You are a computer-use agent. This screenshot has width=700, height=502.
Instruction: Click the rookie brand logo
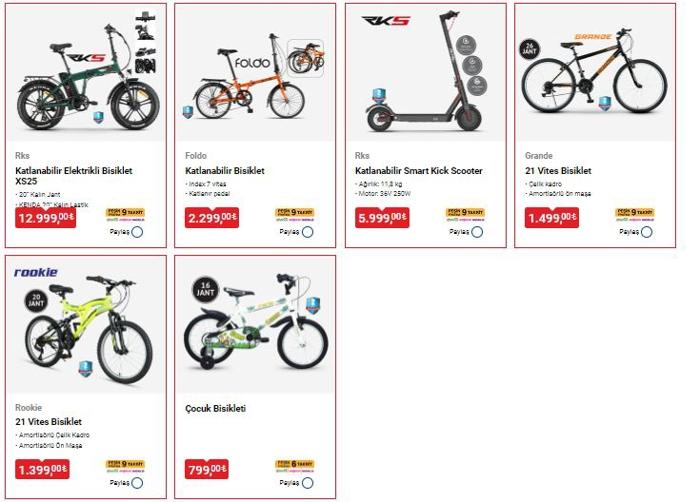[36, 272]
